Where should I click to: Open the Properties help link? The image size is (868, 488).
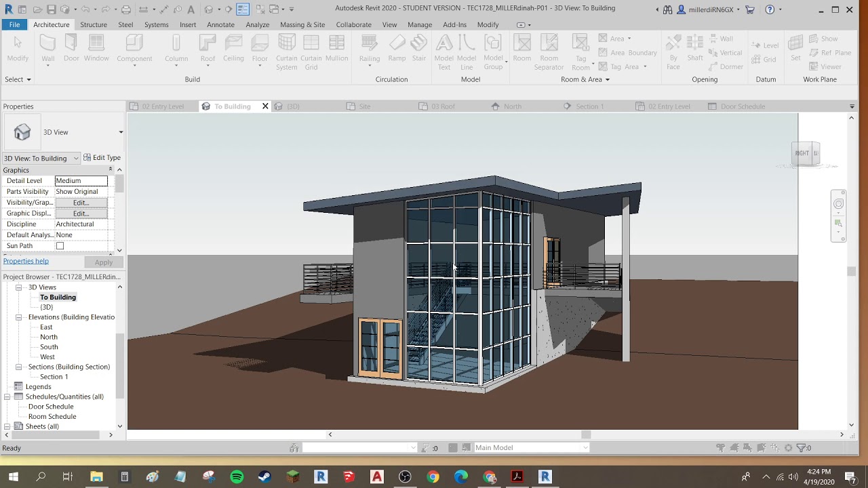[26, 261]
